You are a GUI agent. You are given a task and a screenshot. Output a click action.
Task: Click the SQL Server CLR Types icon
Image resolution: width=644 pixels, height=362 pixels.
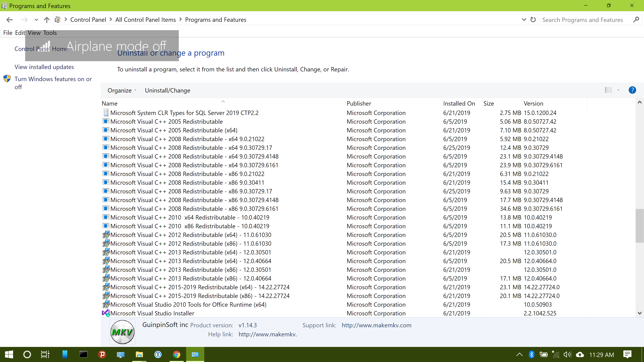106,113
